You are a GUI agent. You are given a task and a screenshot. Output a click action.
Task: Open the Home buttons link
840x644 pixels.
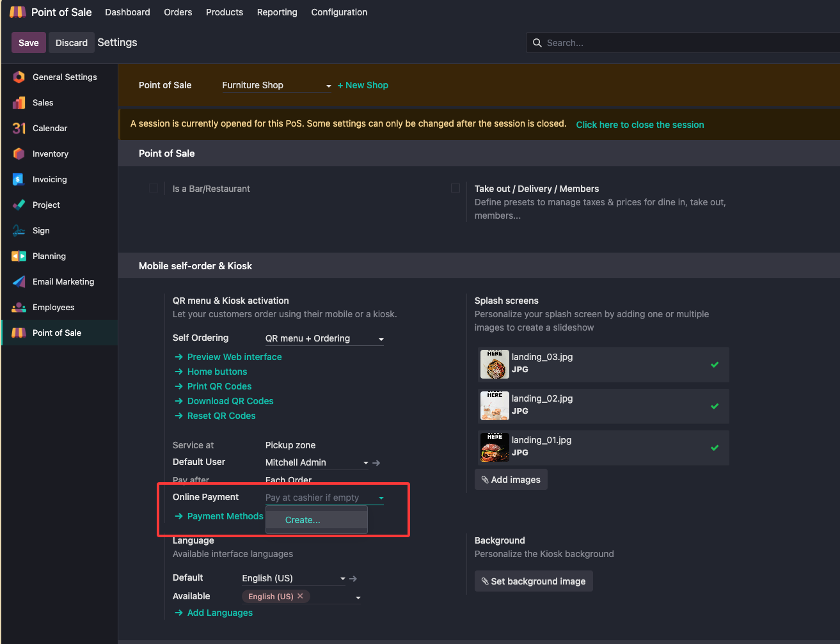coord(217,372)
